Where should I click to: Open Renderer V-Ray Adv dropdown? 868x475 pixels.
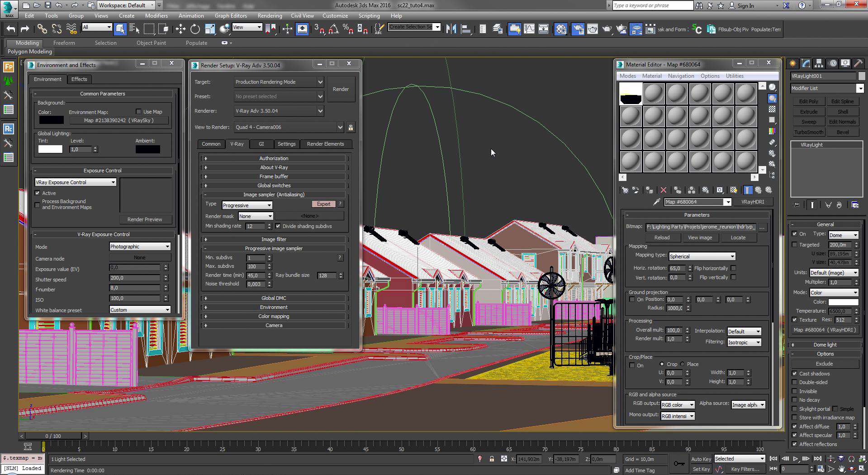click(279, 111)
